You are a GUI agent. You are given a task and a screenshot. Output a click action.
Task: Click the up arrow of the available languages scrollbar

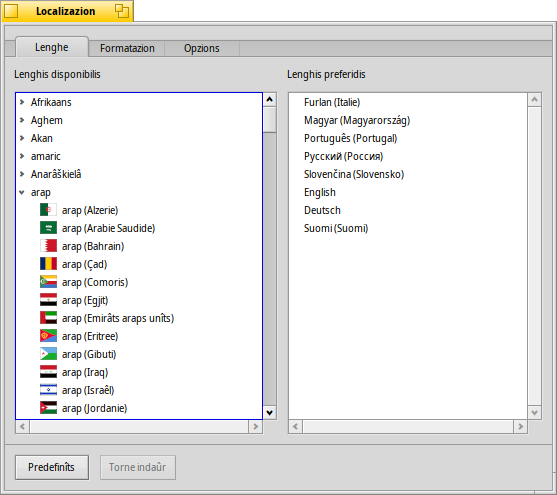point(270,99)
